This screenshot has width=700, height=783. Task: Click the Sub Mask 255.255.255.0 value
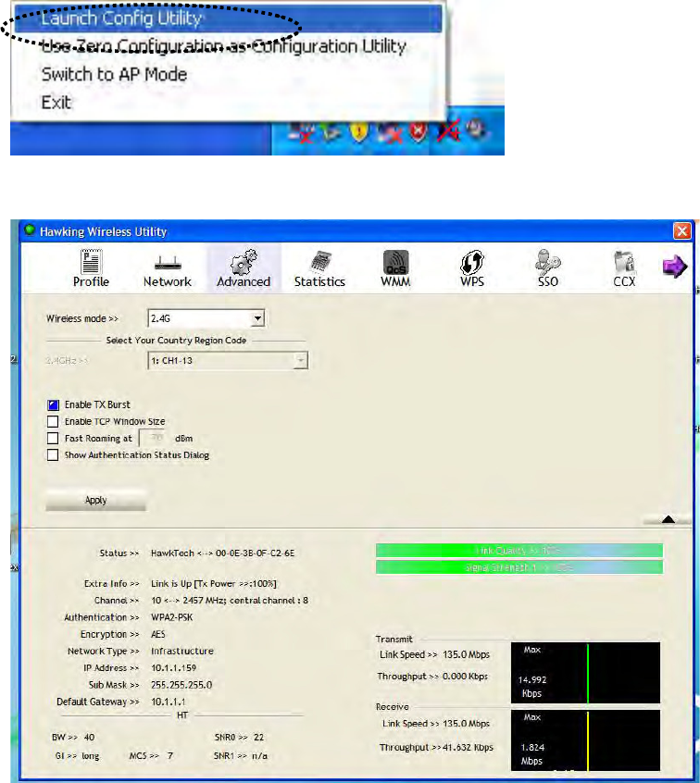(x=181, y=685)
